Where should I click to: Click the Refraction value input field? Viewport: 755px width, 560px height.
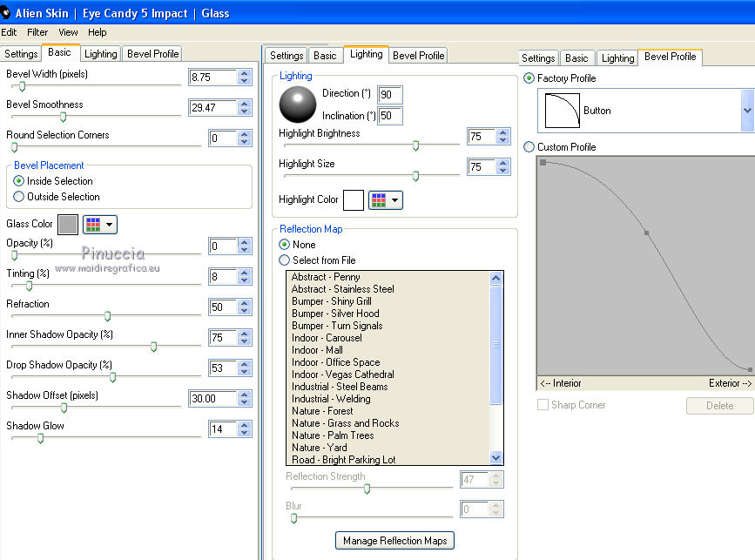coord(222,307)
